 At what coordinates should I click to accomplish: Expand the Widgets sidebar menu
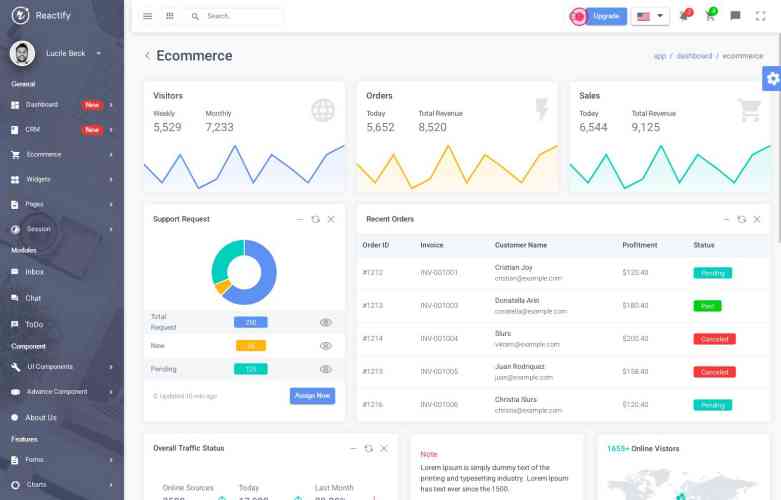pos(62,179)
